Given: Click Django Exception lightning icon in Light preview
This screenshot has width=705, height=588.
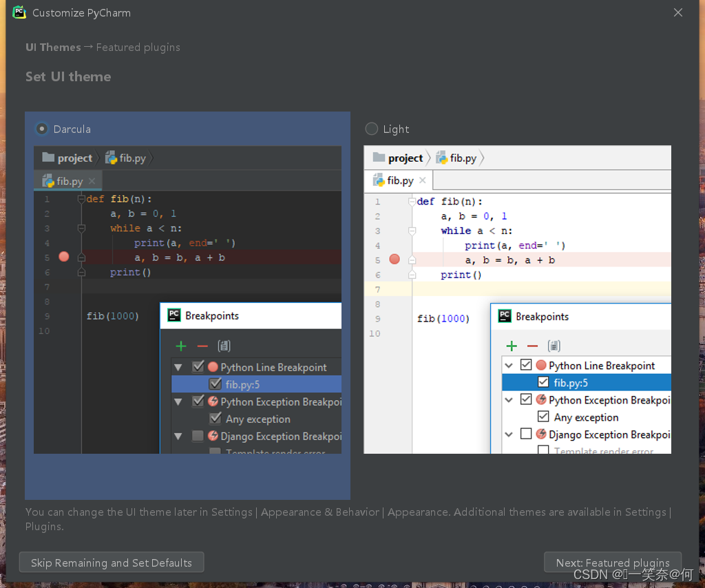Looking at the screenshot, I should (541, 434).
